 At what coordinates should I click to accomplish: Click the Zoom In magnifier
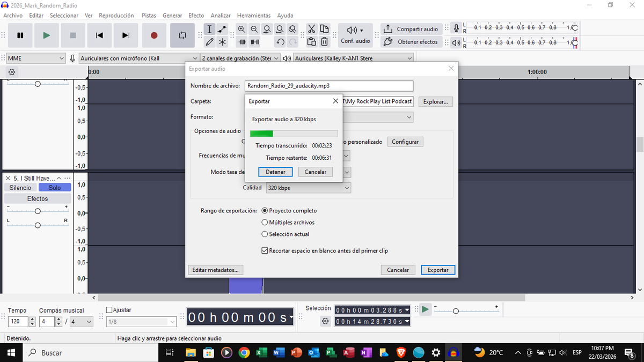(241, 29)
